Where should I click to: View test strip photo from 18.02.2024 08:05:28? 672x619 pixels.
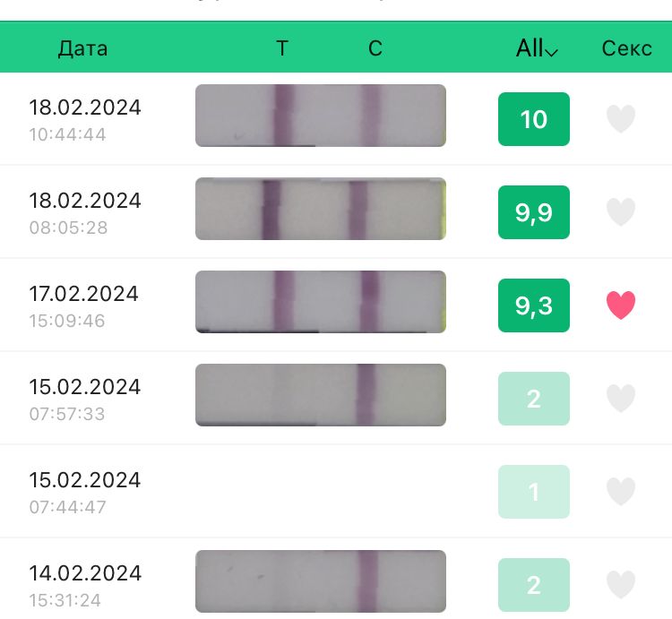pos(321,209)
